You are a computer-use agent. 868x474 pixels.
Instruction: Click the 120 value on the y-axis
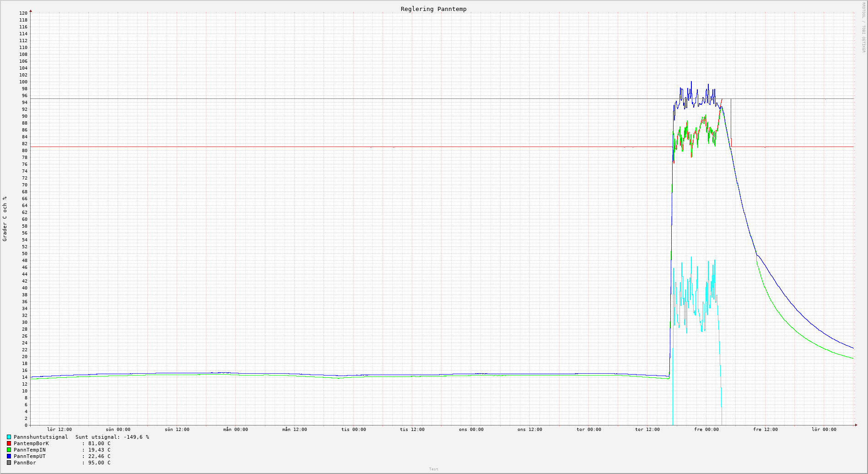point(23,13)
